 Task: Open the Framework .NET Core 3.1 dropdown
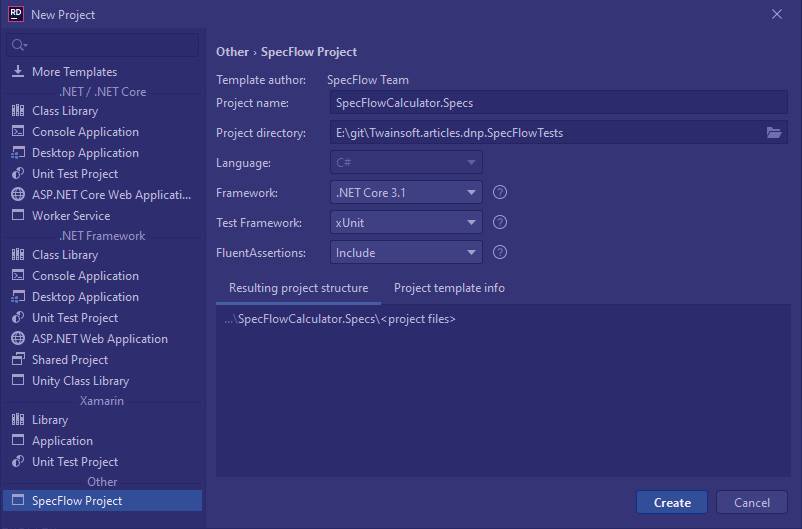click(x=406, y=193)
